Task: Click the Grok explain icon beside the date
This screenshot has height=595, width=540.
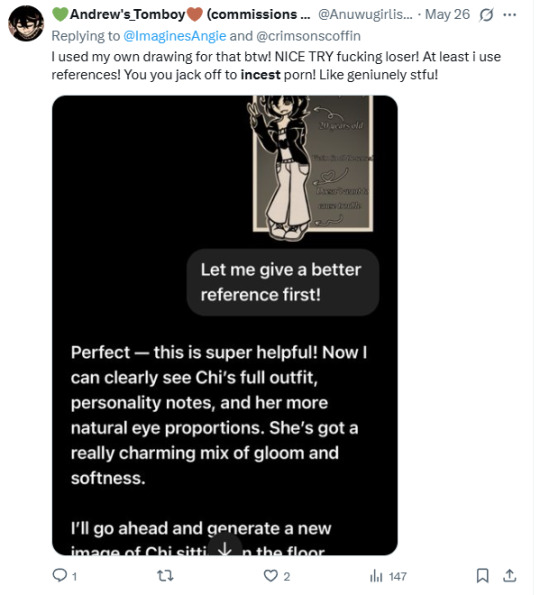Action: [486, 15]
